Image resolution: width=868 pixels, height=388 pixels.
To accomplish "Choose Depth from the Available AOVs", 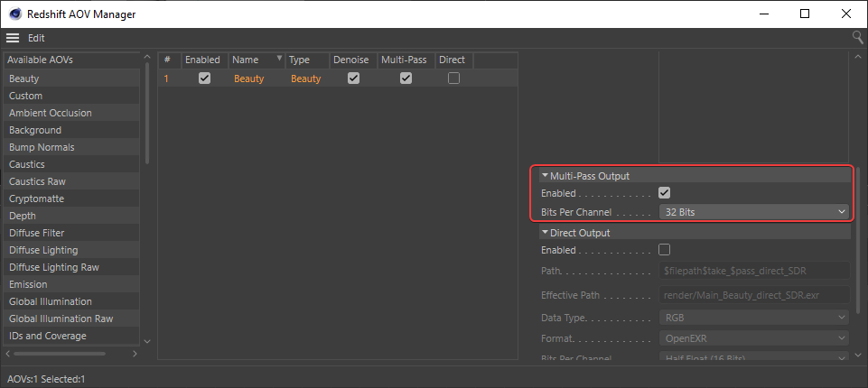I will pyautogui.click(x=23, y=216).
